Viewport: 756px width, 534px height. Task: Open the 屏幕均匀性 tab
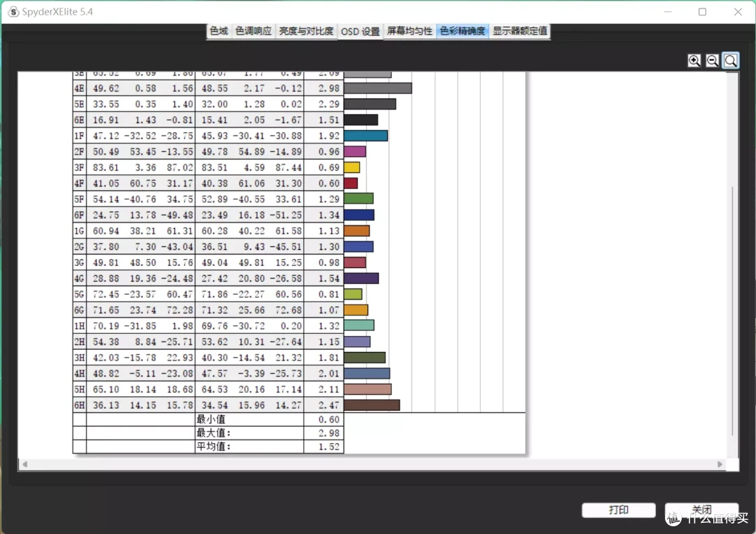(x=409, y=31)
